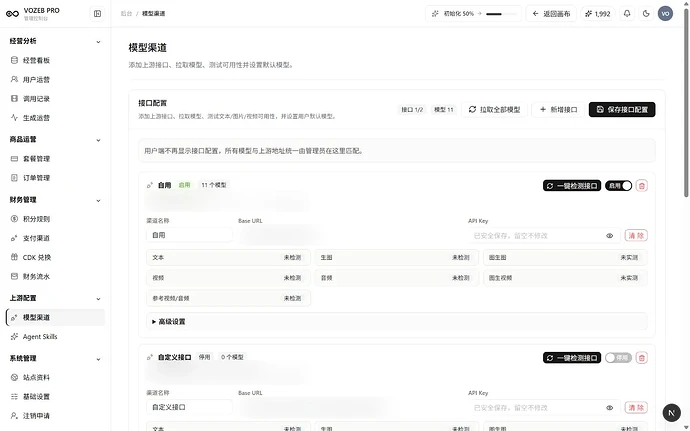Image resolution: width=690 pixels, height=431 pixels.
Task: Click 渠道名称 field containing 自定义接口
Action: tap(189, 407)
